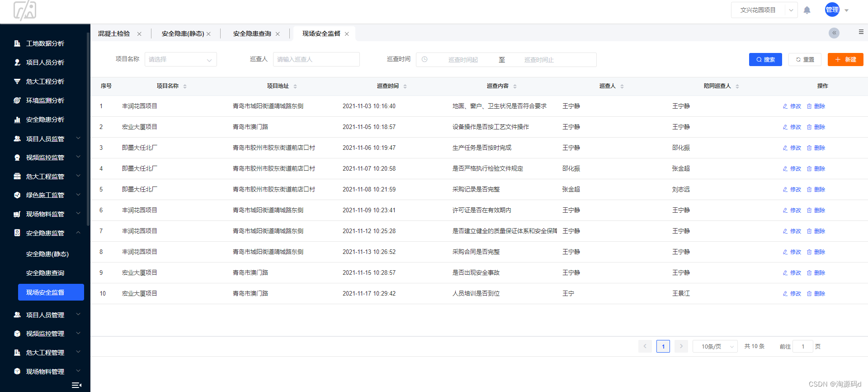Expand the 危大工程监管 sidebar menu
Screen dimensions: 868x392
point(45,177)
